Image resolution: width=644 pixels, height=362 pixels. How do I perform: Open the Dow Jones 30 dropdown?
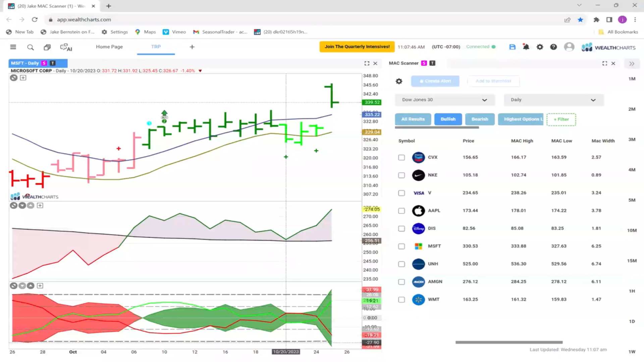(445, 100)
